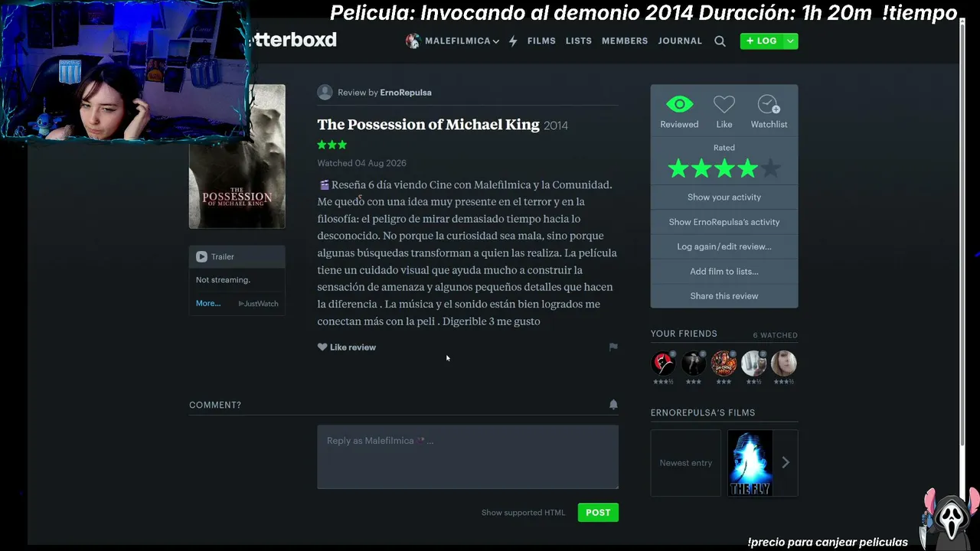Report this review with the flag icon
The height and width of the screenshot is (551, 980).
(x=613, y=347)
